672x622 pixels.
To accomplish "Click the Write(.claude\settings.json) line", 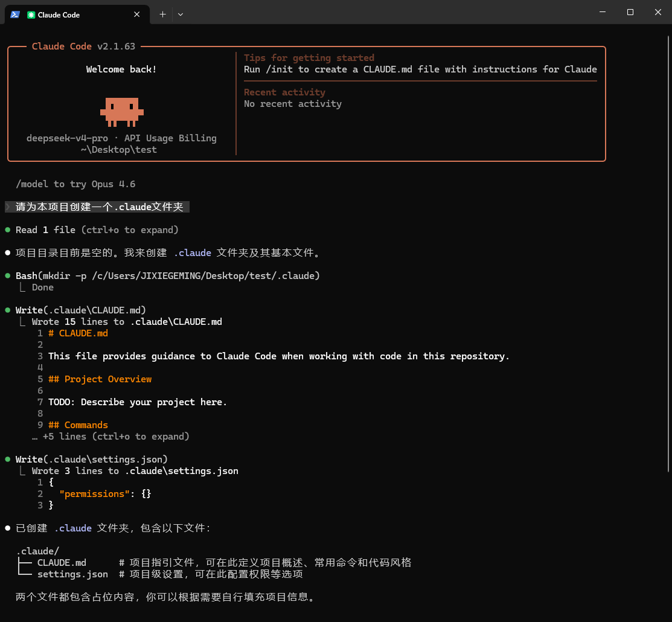I will (91, 460).
